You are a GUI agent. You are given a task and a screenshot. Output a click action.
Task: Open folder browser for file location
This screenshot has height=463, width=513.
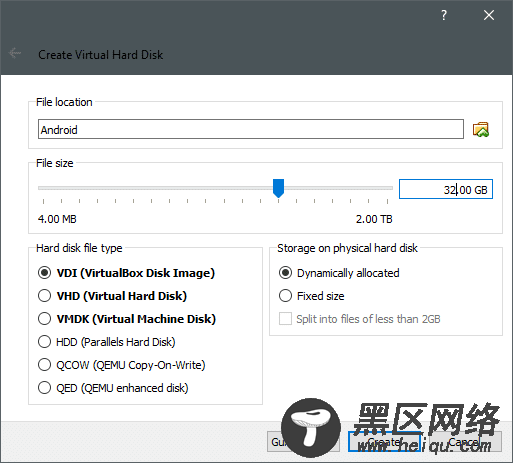(x=481, y=129)
